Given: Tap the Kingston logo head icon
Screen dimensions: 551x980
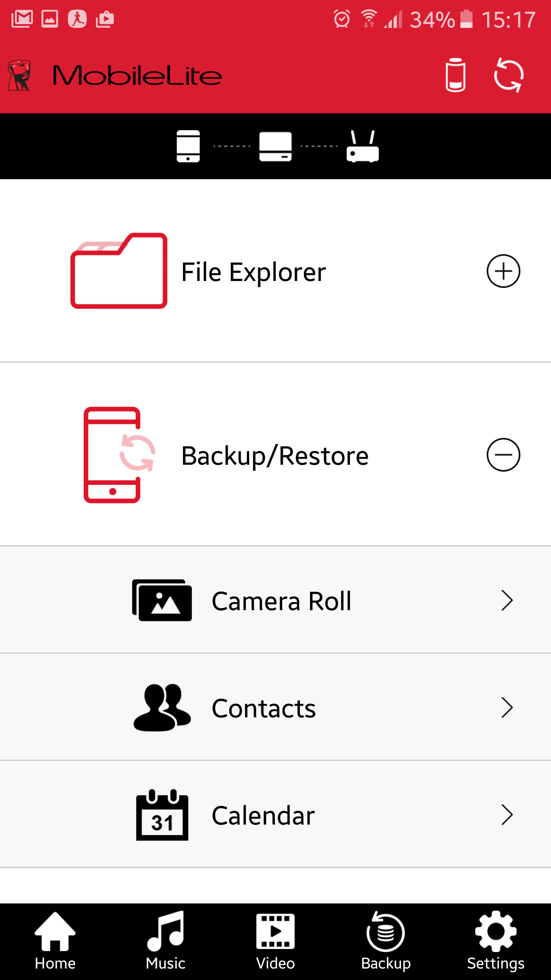Looking at the screenshot, I should pyautogui.click(x=19, y=75).
